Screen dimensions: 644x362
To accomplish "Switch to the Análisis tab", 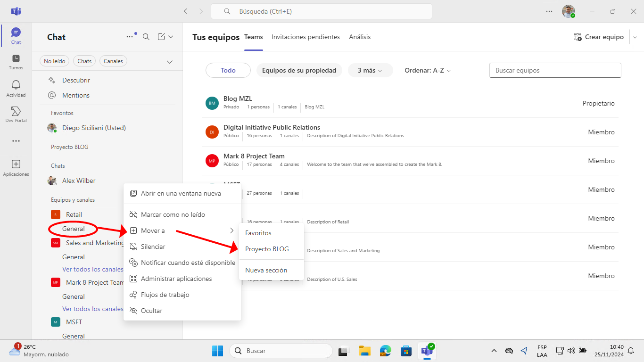I will coord(360,37).
